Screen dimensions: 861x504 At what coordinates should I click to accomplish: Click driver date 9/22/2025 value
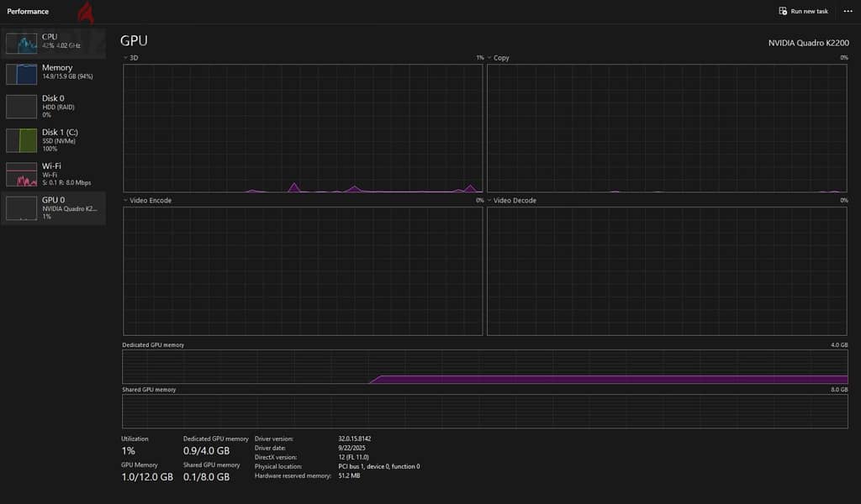tap(352, 448)
